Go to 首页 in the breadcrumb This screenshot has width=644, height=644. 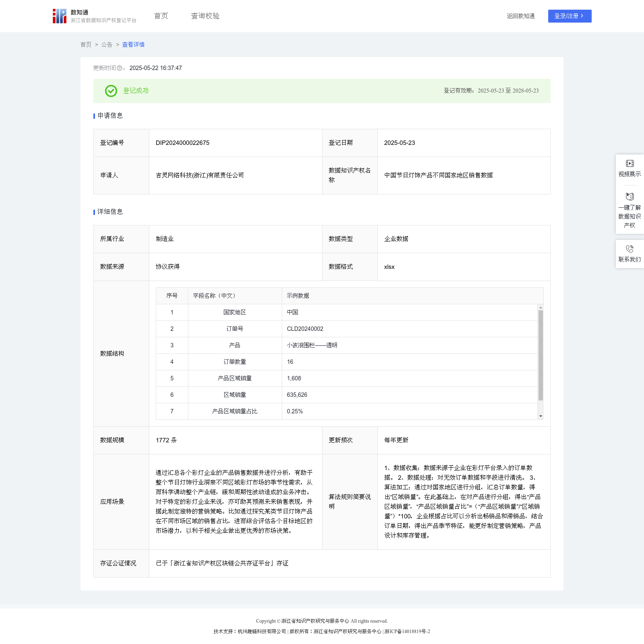[86, 45]
